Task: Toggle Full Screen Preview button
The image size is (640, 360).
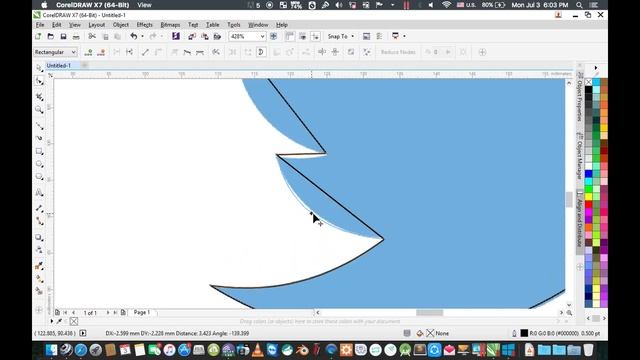Action: point(273,36)
